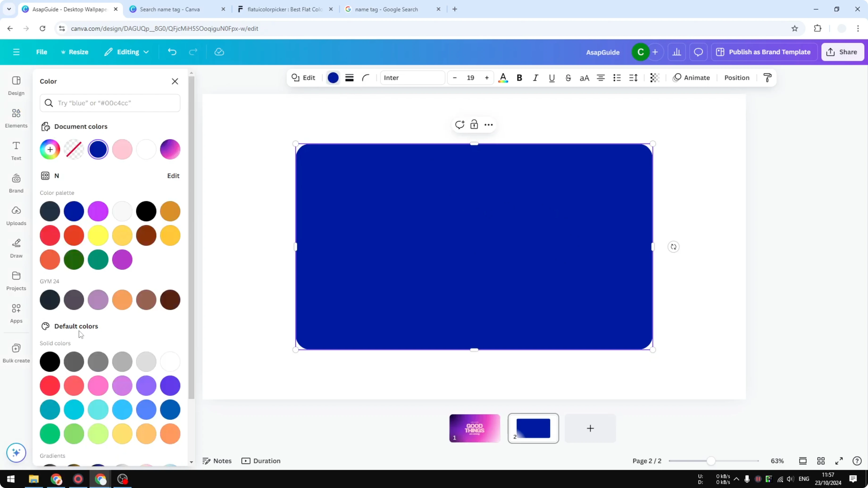Open the Brand sidebar panel
868x488 pixels.
tap(16, 183)
